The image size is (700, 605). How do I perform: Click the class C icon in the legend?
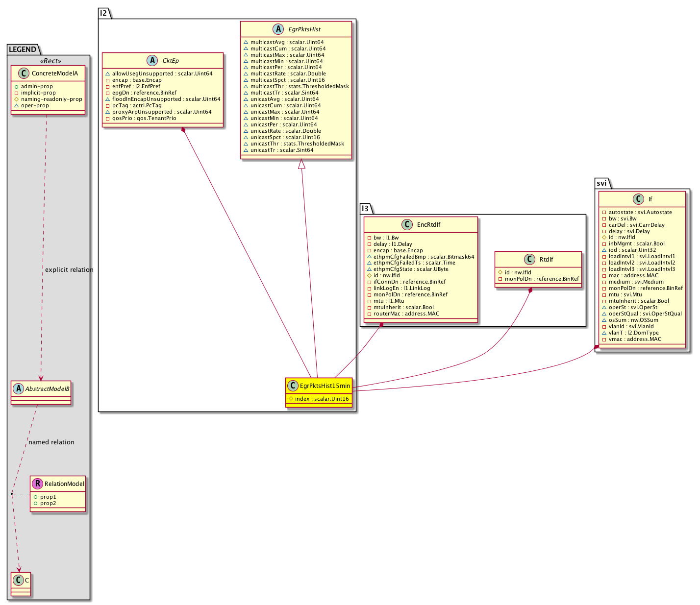[x=19, y=580]
